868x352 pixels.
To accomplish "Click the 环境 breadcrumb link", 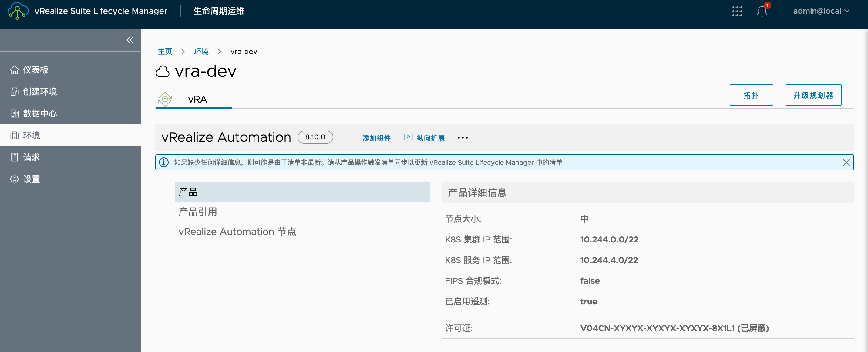I will click(201, 52).
